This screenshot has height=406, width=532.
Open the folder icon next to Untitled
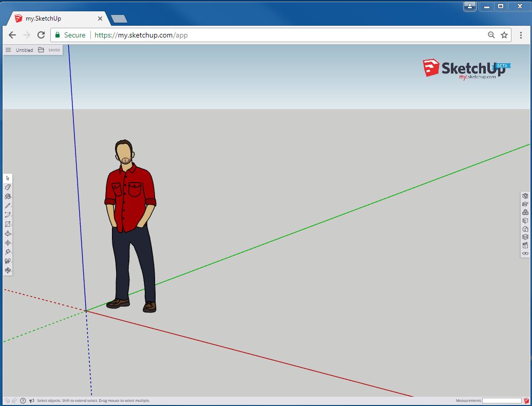pos(41,50)
